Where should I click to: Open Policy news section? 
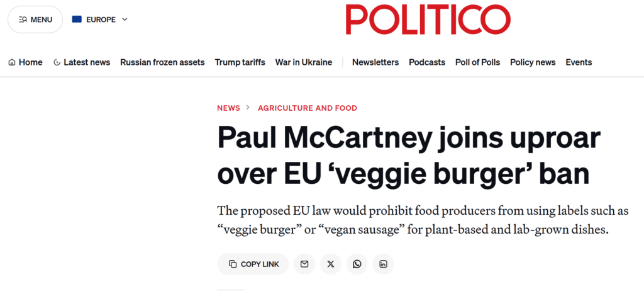tap(533, 62)
